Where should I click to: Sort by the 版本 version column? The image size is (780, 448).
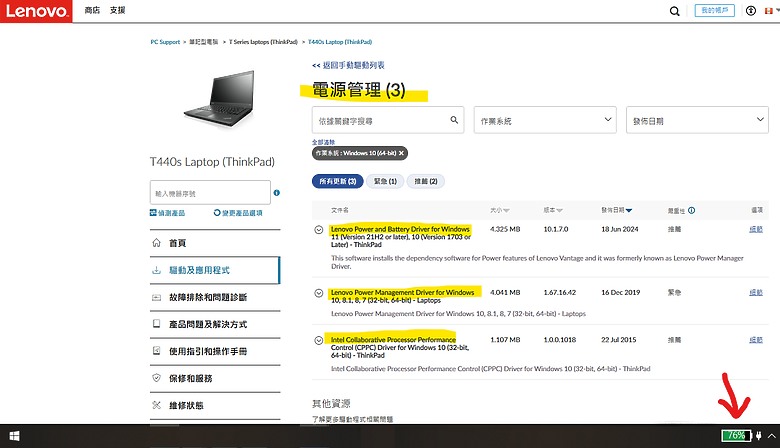[553, 210]
